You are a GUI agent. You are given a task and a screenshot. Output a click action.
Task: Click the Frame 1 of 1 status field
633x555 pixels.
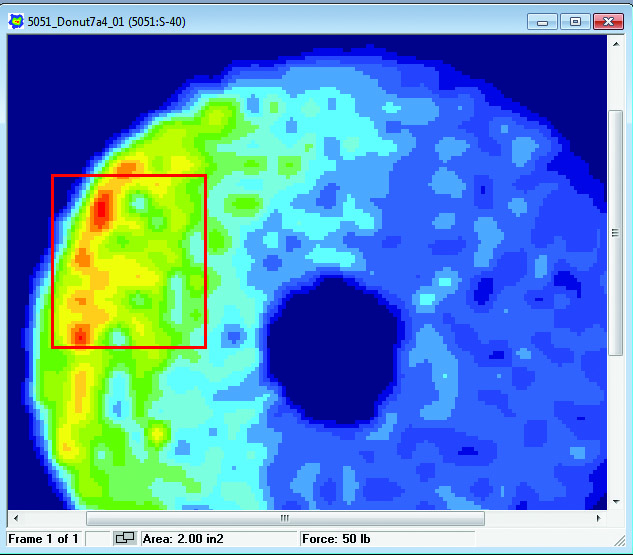43,539
